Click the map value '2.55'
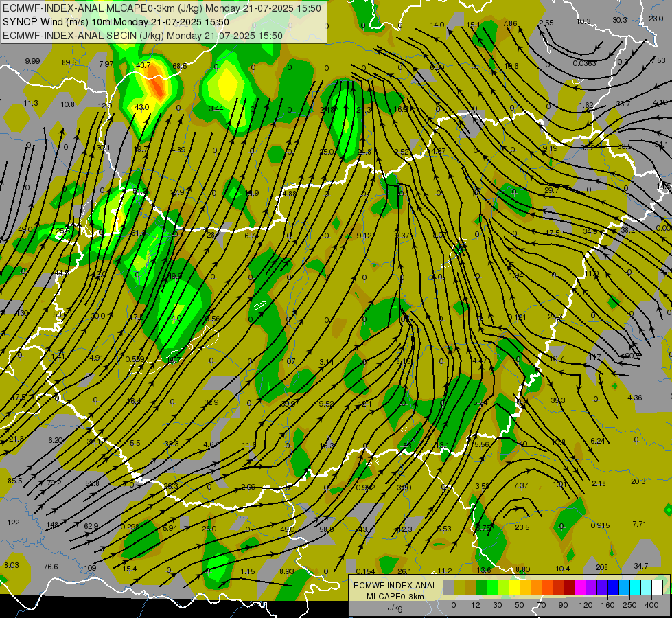This screenshot has width=672, height=618. [546, 23]
